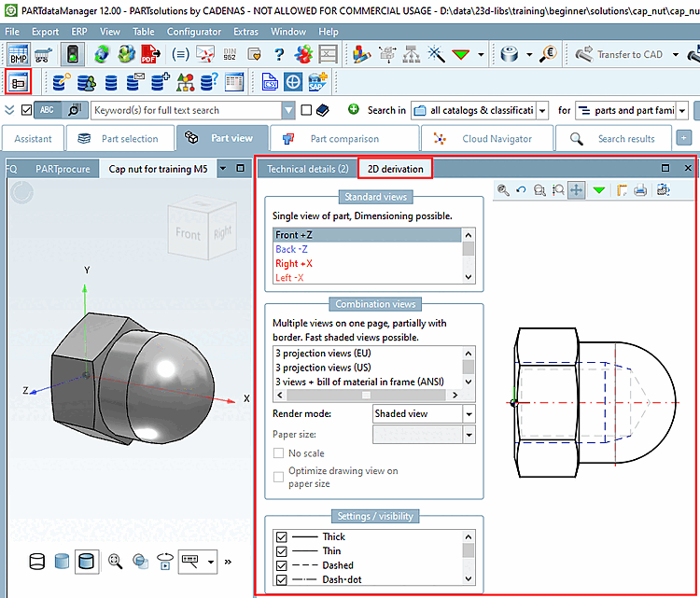
Task: Click the undo arrow in the 2D toolbar
Action: click(522, 190)
